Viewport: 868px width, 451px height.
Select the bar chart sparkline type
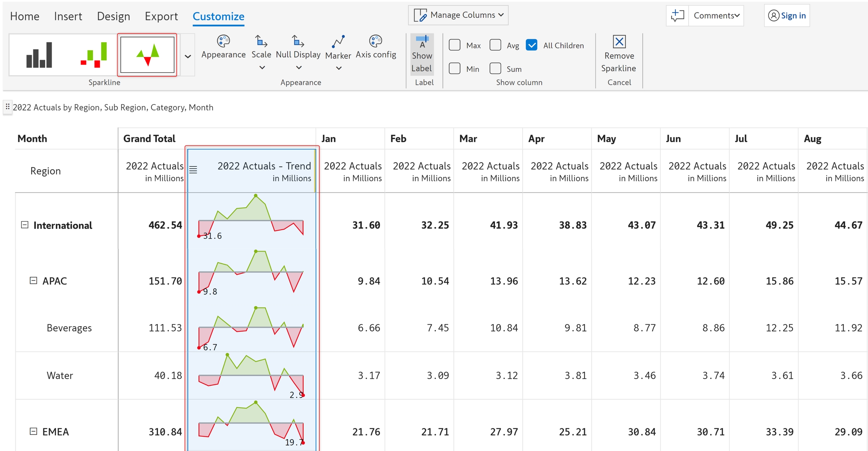pos(39,55)
